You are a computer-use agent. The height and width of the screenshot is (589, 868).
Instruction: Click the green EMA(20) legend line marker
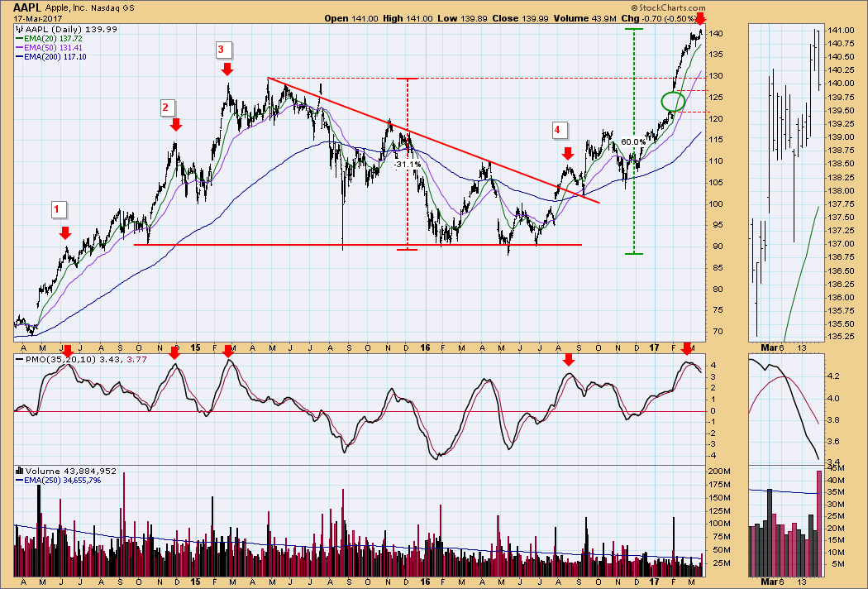19,39
